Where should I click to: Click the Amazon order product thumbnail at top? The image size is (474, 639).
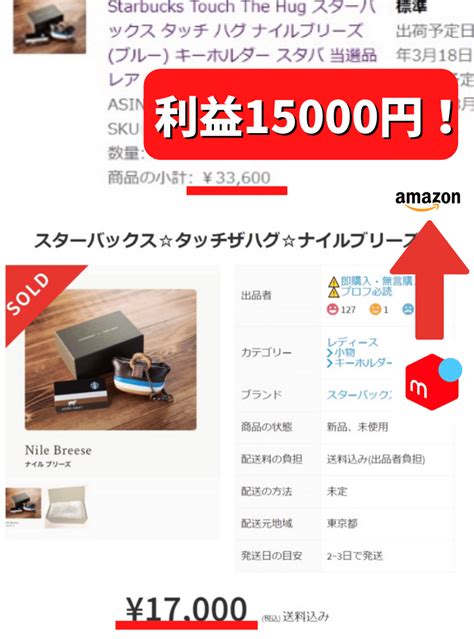[50, 26]
